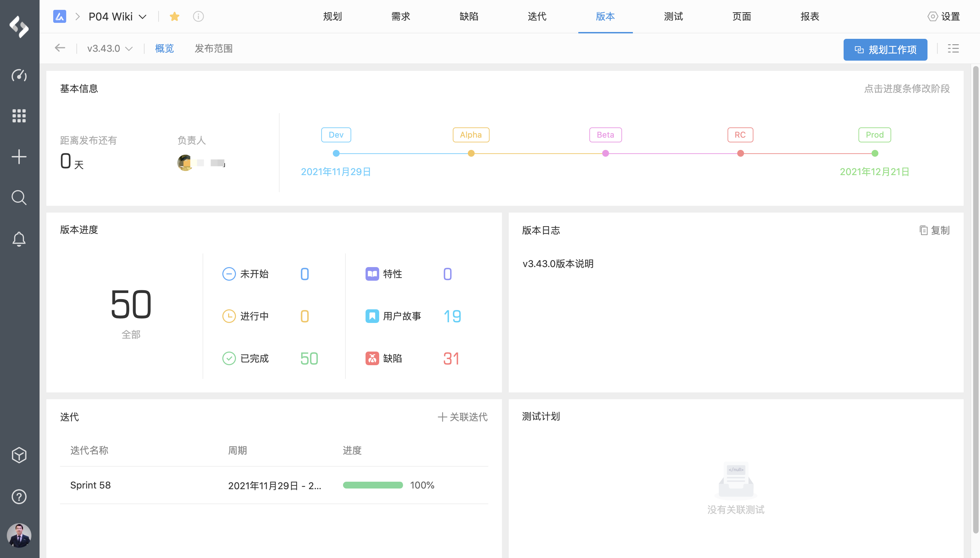980x558 pixels.
Task: Switch to the 缺陷 tab
Action: [469, 16]
